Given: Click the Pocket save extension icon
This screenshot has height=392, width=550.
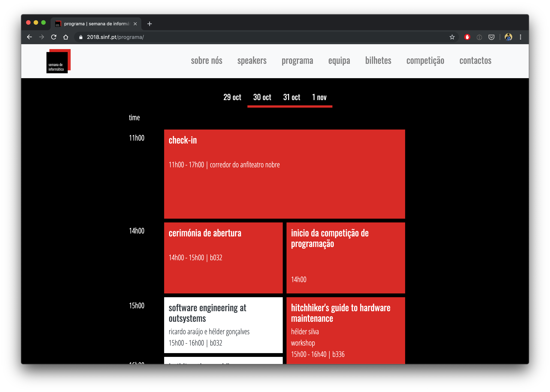Looking at the screenshot, I should click(491, 37).
